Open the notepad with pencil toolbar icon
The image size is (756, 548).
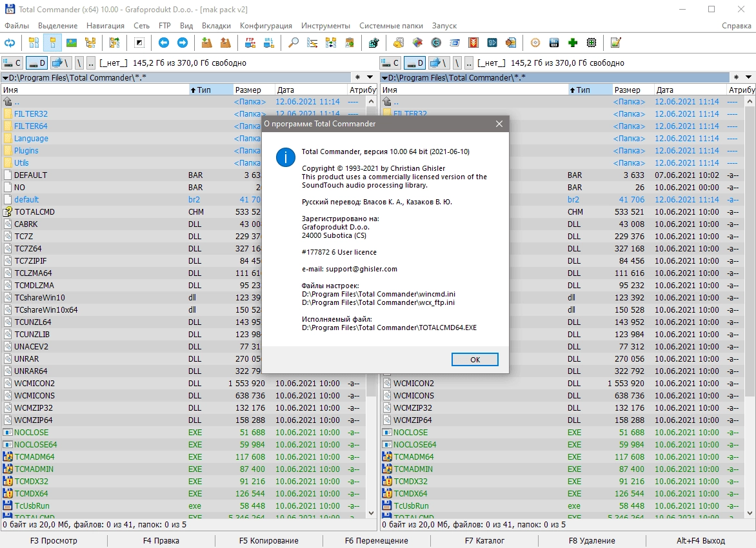[x=615, y=43]
